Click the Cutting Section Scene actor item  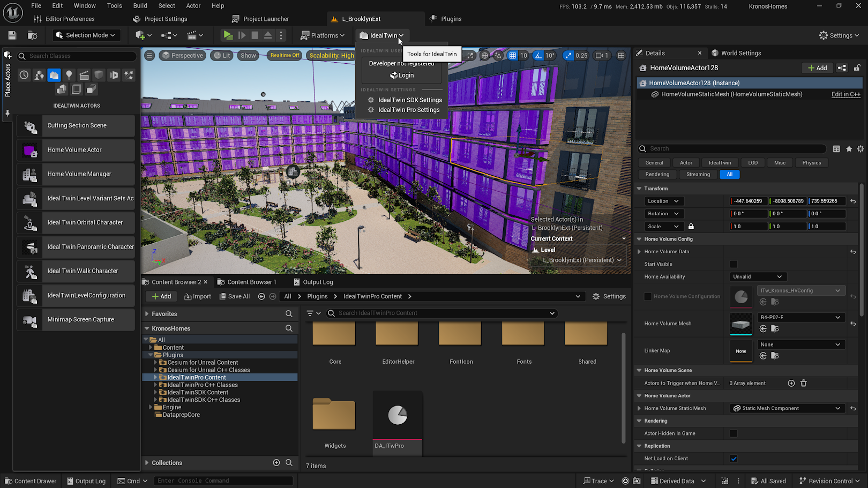(76, 125)
